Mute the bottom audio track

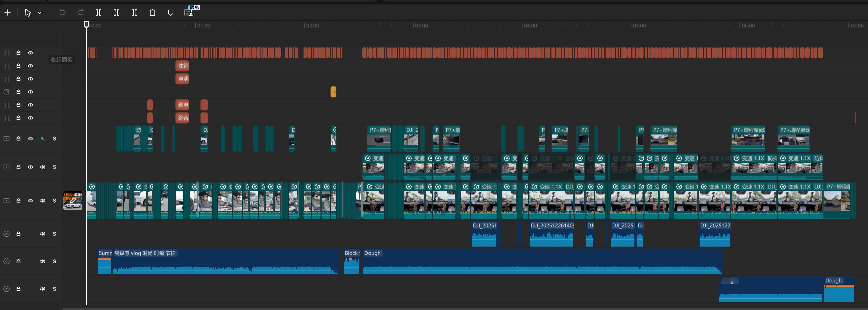tap(42, 289)
